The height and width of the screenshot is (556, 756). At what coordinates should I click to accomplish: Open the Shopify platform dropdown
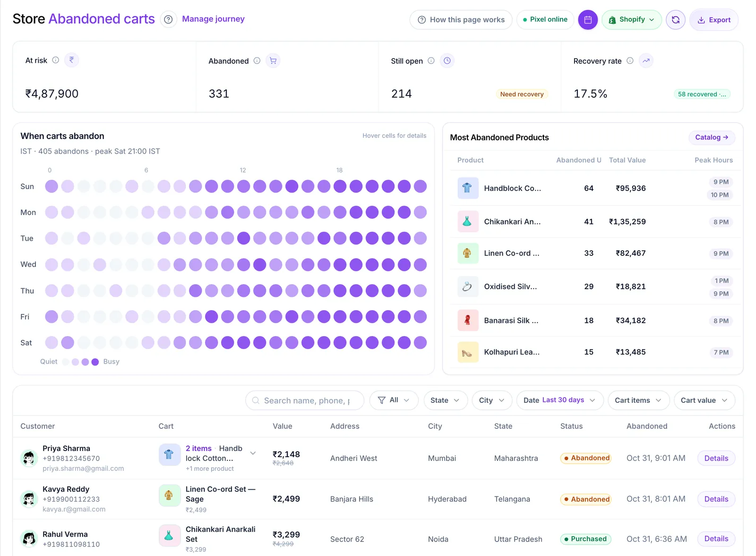tap(632, 20)
